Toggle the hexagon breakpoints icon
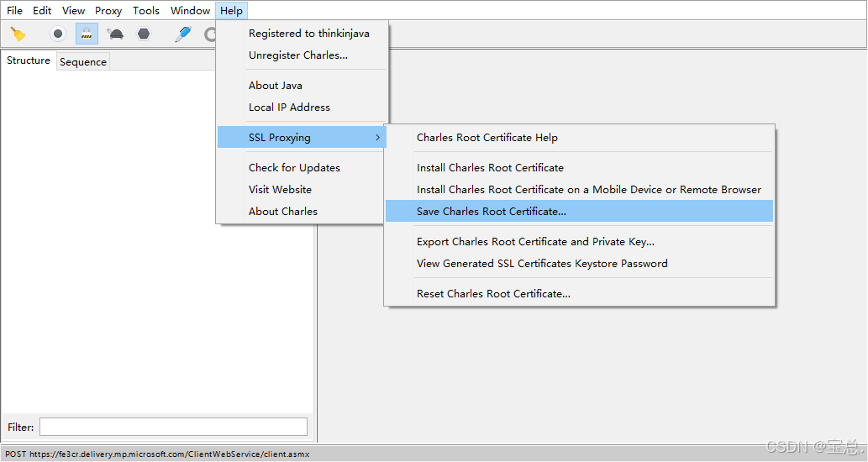This screenshot has width=868, height=462. [144, 34]
